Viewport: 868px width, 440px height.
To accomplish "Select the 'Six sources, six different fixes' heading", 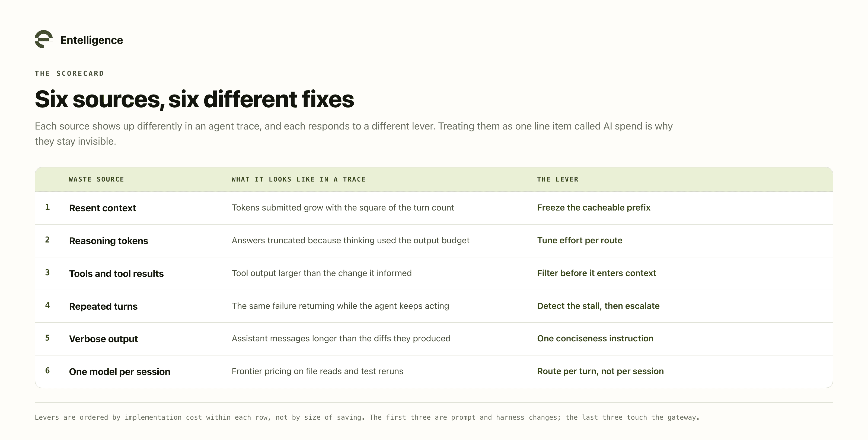I will (x=194, y=99).
